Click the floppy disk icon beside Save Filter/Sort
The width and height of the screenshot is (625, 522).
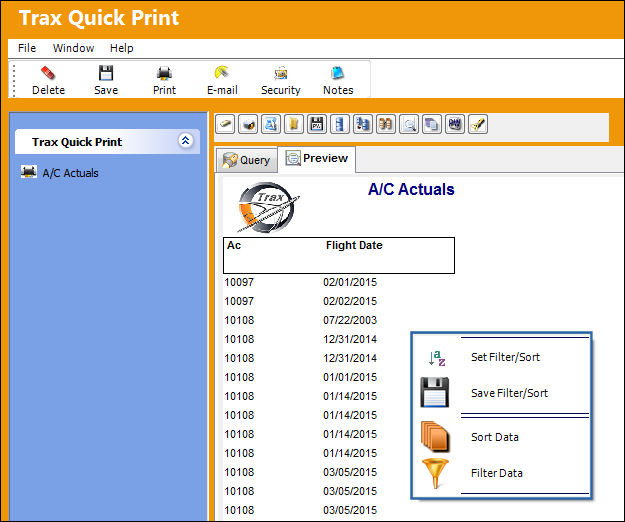[x=434, y=392]
